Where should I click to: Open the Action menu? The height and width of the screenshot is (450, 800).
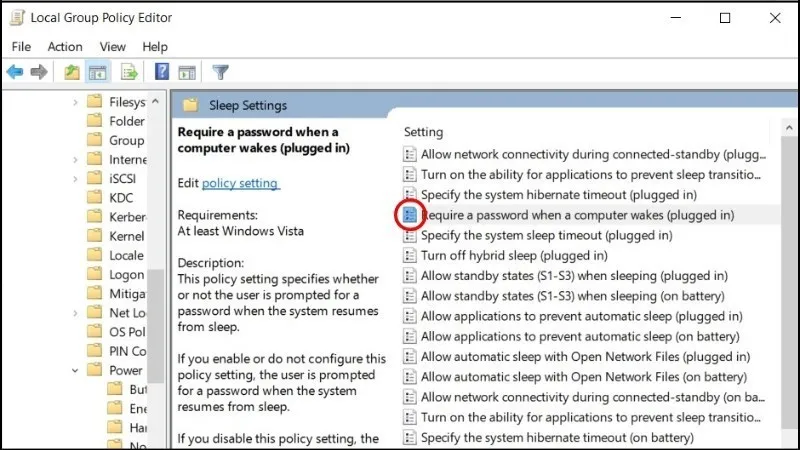(65, 46)
